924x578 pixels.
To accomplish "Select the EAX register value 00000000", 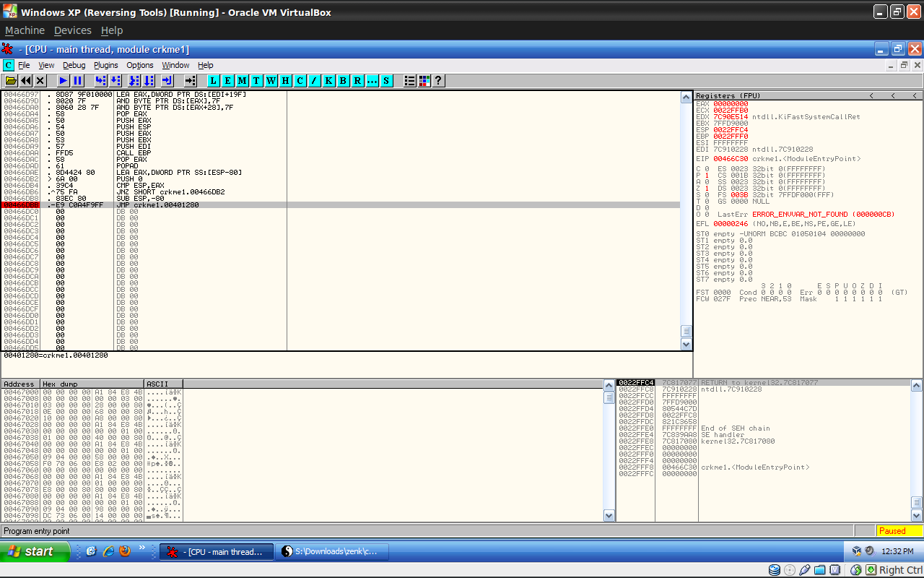I will 731,103.
